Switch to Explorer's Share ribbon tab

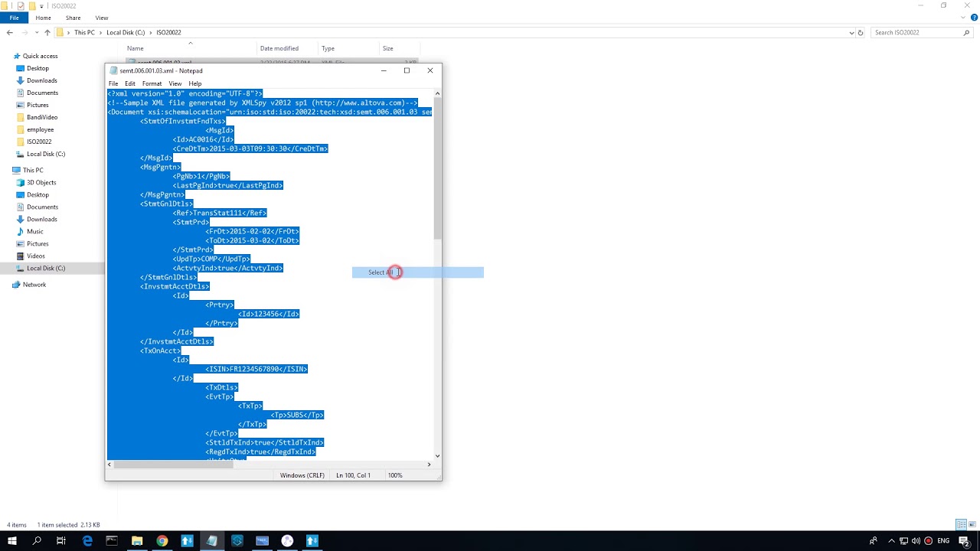[x=73, y=18]
